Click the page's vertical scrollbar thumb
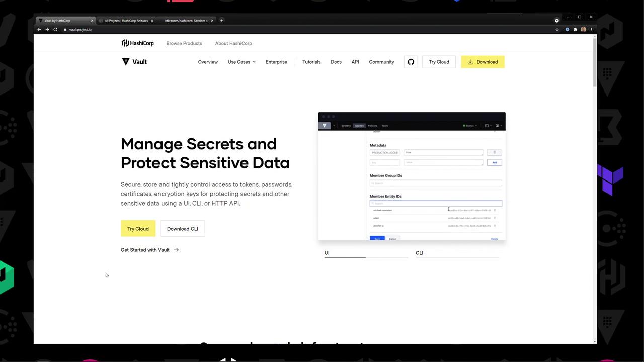Viewport: 644px width, 362px height. click(x=595, y=62)
